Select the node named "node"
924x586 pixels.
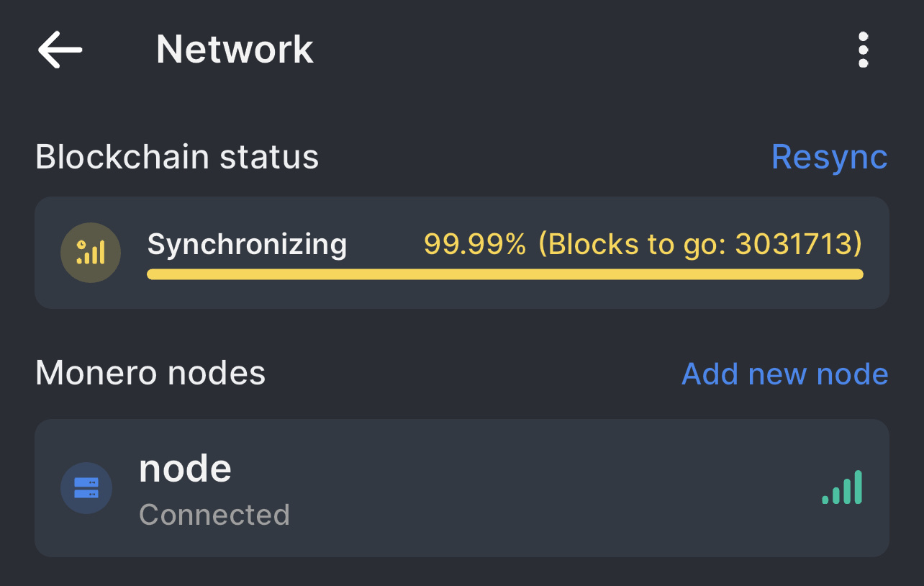(185, 469)
